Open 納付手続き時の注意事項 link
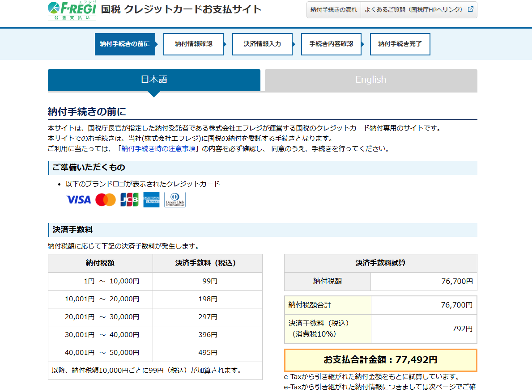 [x=158, y=149]
